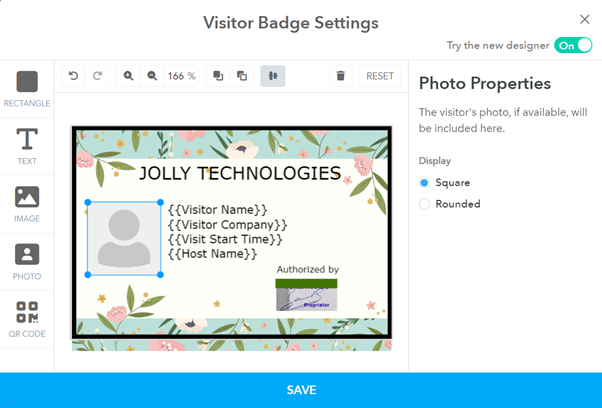Click the send to back icon
Screen dimensions: 602x408
coord(242,76)
